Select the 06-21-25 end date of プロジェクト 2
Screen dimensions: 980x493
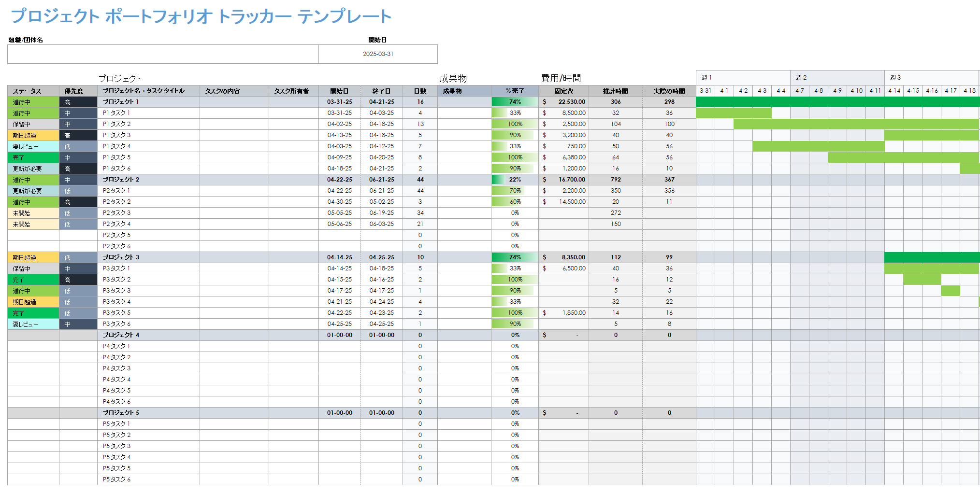point(382,180)
